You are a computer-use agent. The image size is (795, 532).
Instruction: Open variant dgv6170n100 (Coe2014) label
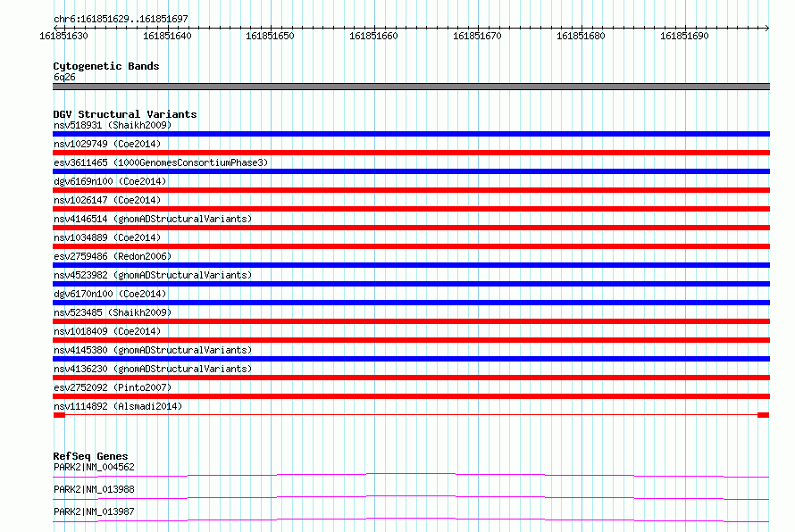[x=110, y=294]
